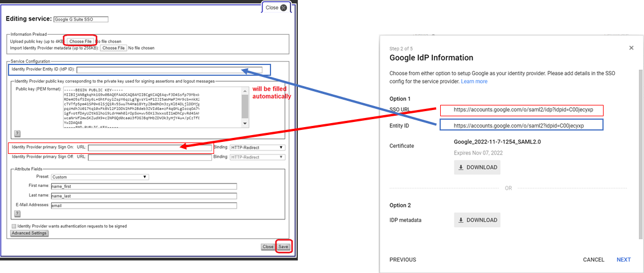Click the Expires Nov 07, 2022 text
Screen dimensions: 644x273
478,153
